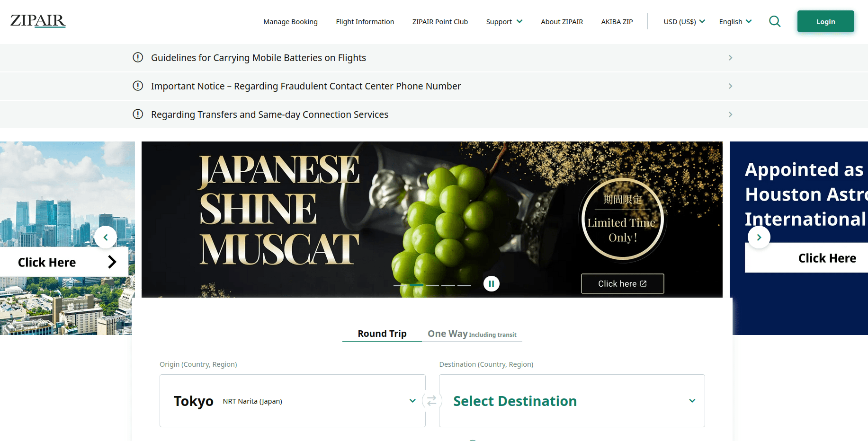Open Manage Booking page
868x441 pixels.
tap(290, 22)
